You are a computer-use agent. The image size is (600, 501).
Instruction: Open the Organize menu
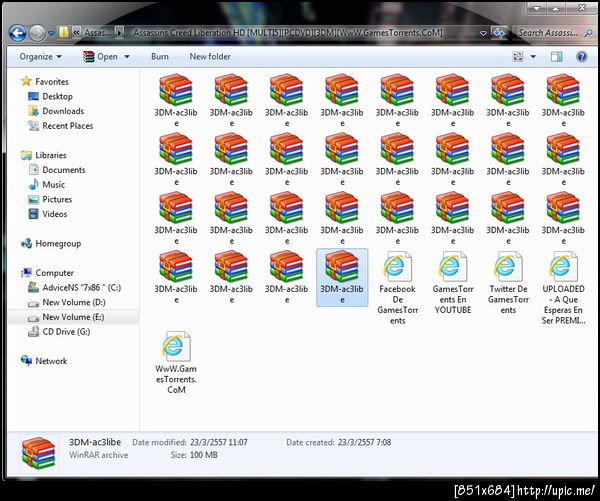[x=40, y=57]
